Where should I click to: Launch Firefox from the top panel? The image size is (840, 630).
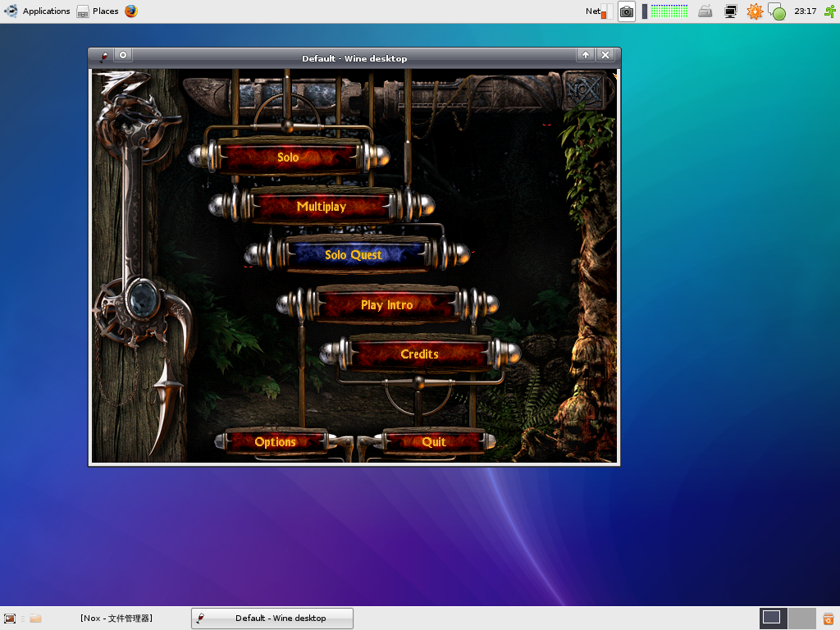tap(131, 11)
